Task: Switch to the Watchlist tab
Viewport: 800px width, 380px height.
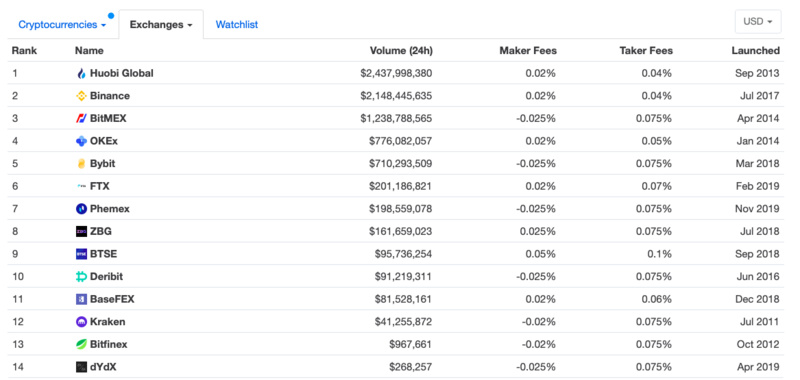Action: pos(237,24)
